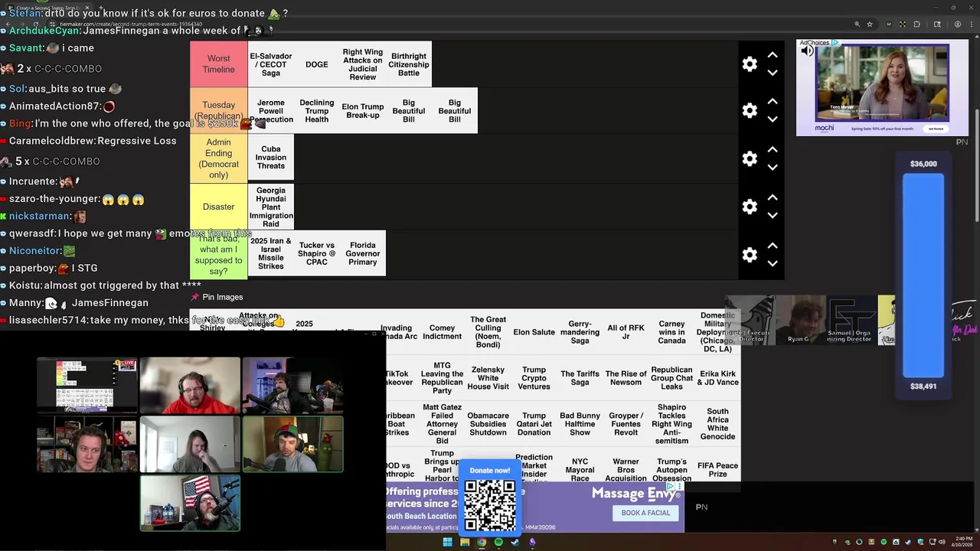Open Chrome from taskbar
The height and width of the screenshot is (551, 980).
click(482, 542)
